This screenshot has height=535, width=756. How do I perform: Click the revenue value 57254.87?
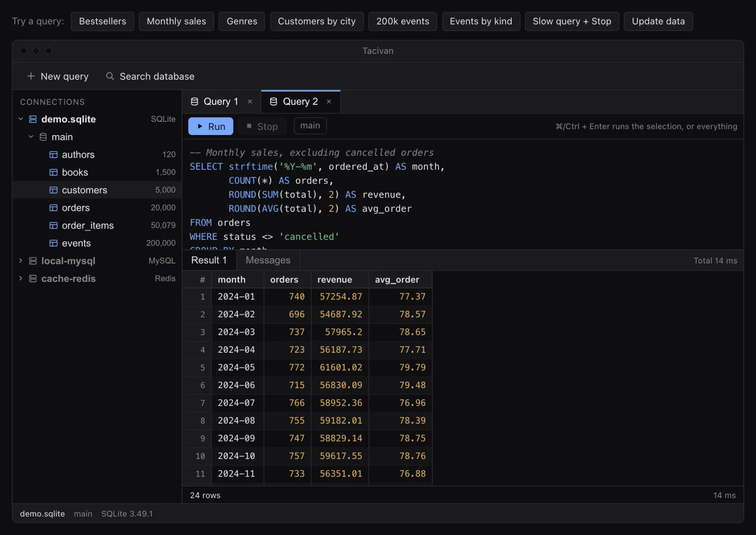(x=340, y=297)
